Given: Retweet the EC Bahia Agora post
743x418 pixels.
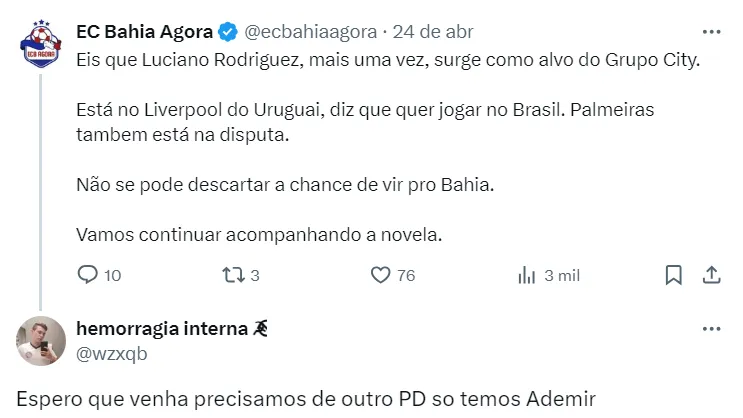Looking at the screenshot, I should pyautogui.click(x=232, y=275).
